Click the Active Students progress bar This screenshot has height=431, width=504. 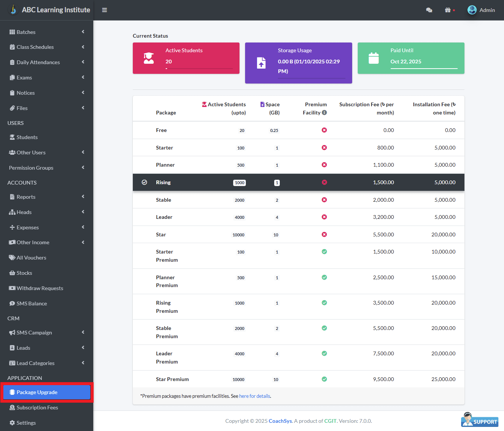coord(199,69)
